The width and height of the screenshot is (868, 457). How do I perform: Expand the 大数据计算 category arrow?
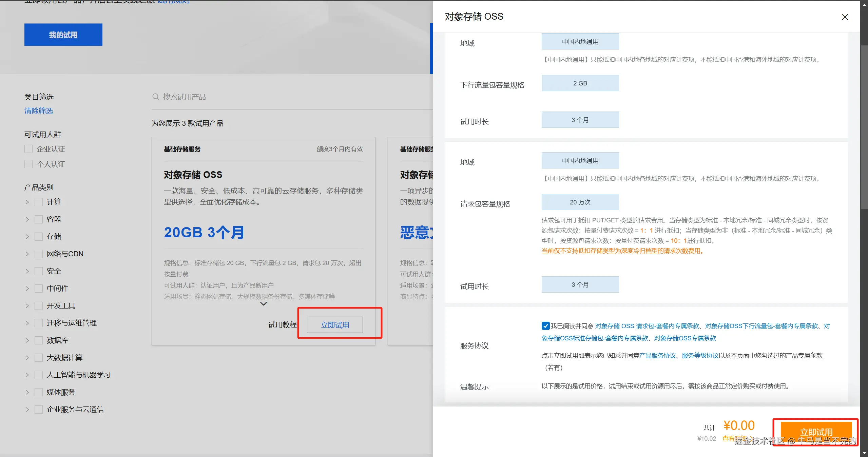(27, 358)
